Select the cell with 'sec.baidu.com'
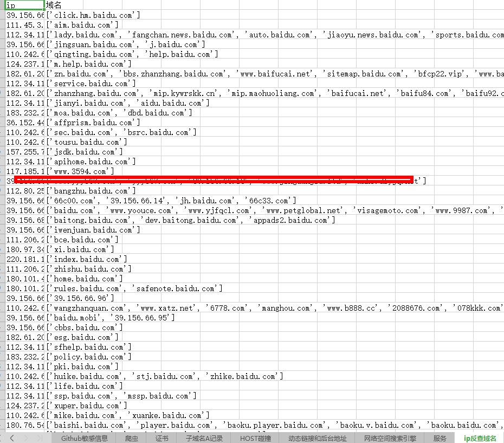 [121, 132]
